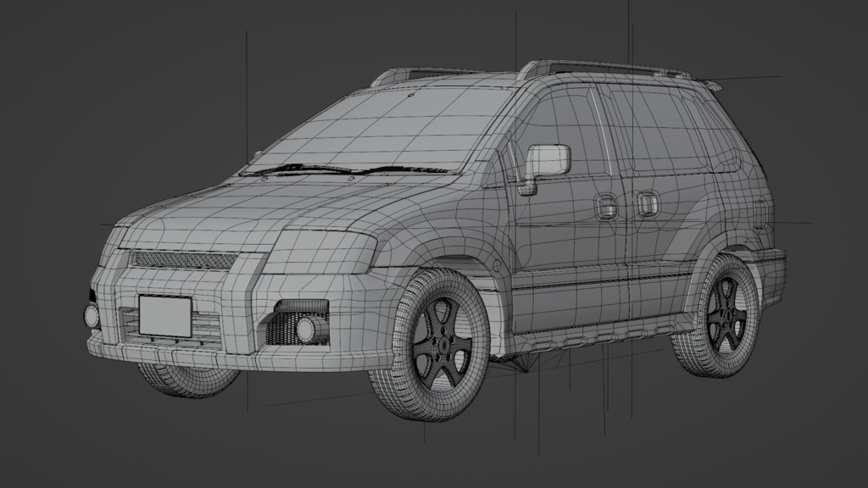Select the rear wheel's rim

726,313
